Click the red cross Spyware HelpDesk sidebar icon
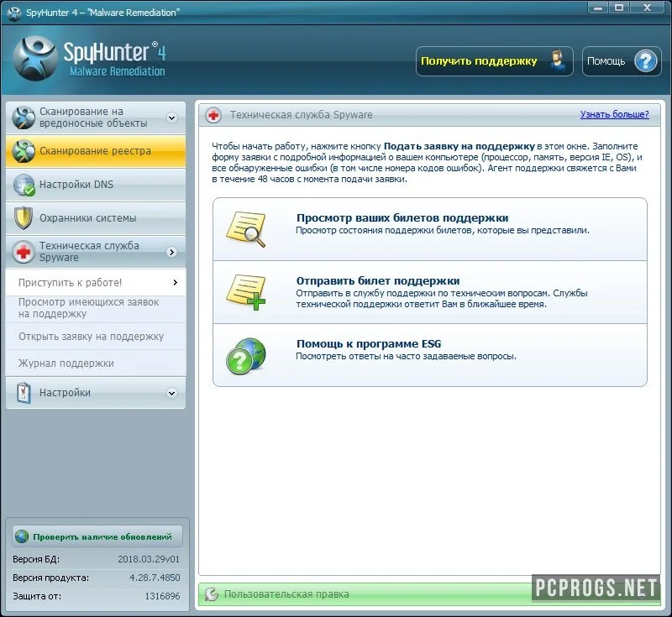 (24, 252)
